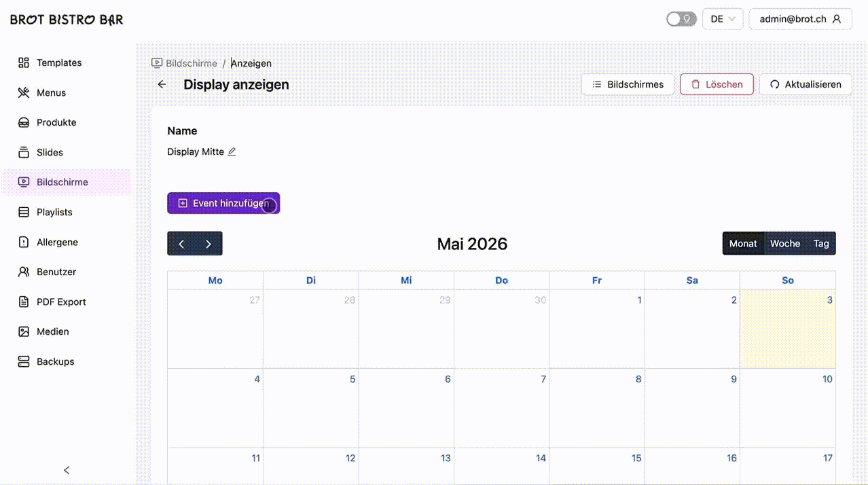Image resolution: width=868 pixels, height=485 pixels.
Task: Switch the calendar to Monat view
Action: [743, 243]
